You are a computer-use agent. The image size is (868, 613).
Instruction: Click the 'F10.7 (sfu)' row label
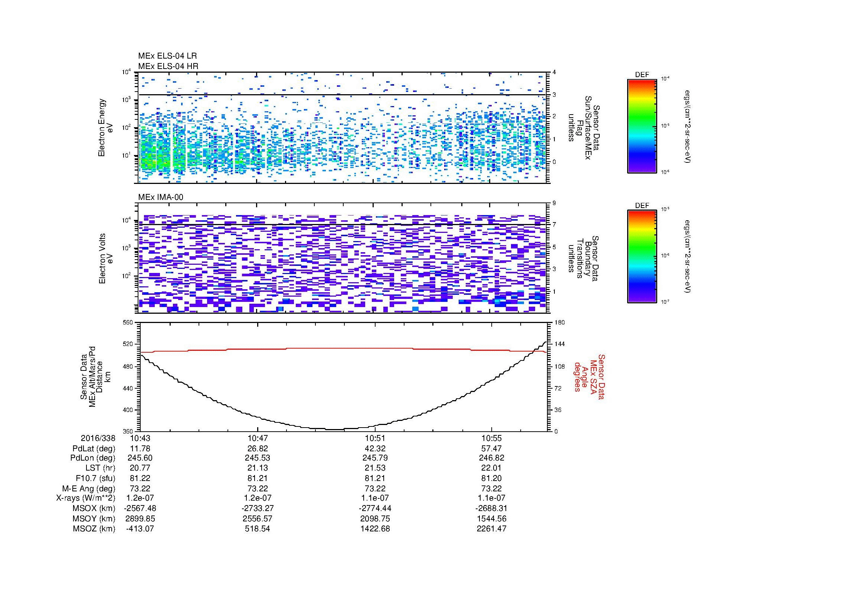pos(95,478)
